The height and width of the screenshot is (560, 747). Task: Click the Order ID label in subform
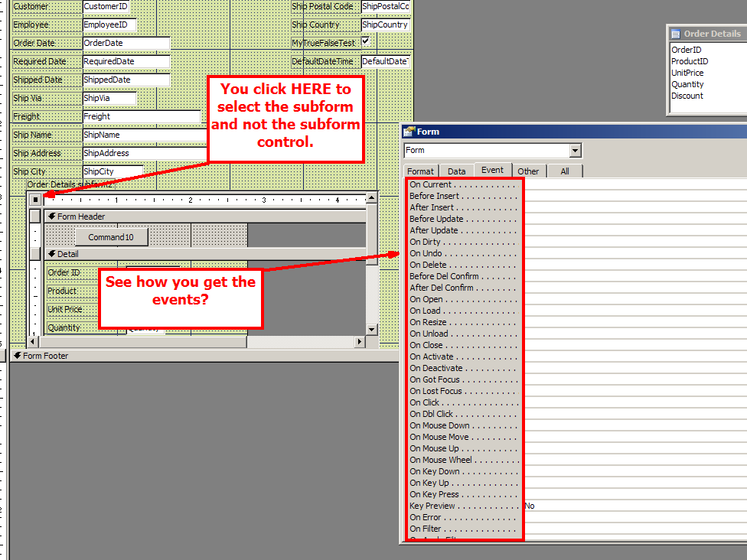coord(64,272)
